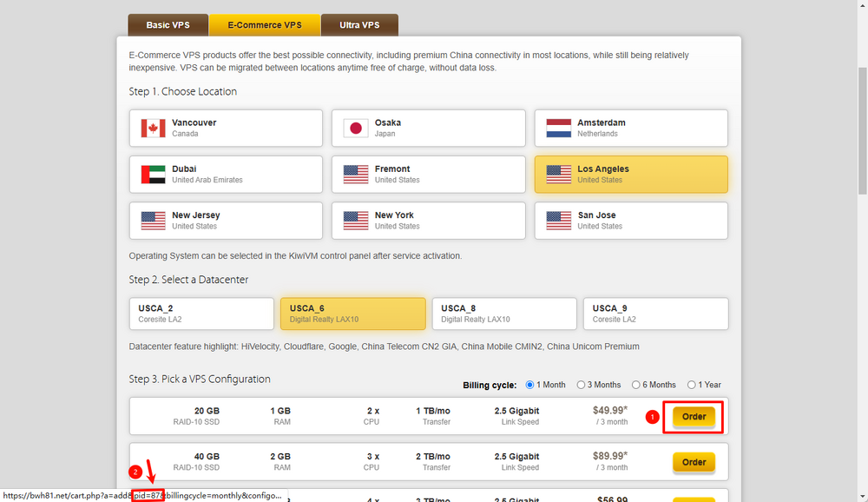The height and width of the screenshot is (502, 868).
Task: Switch billing cycle to 6 Months
Action: (x=636, y=385)
